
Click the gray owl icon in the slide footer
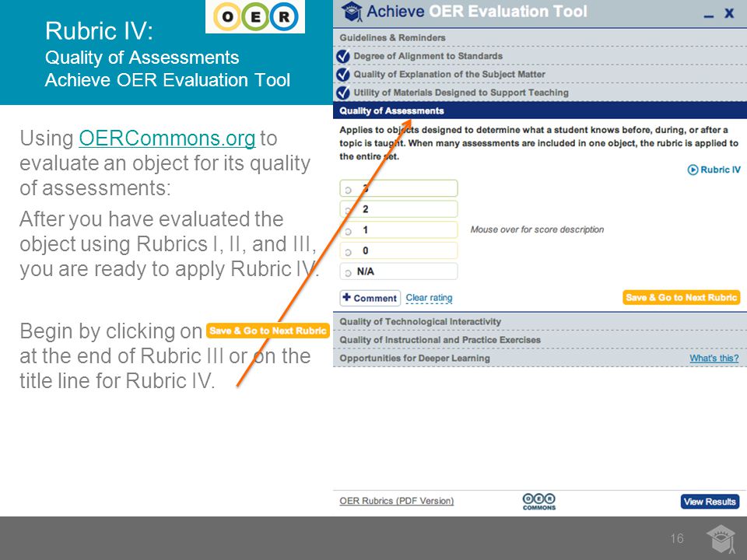click(721, 539)
